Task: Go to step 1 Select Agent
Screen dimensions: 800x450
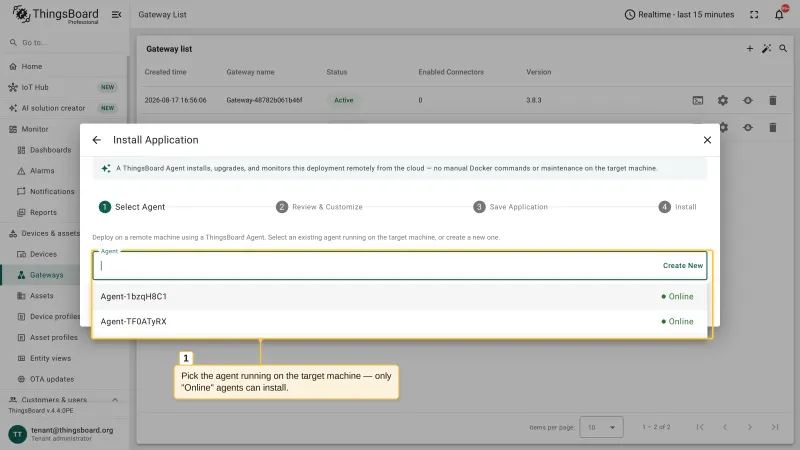Action: [x=132, y=207]
